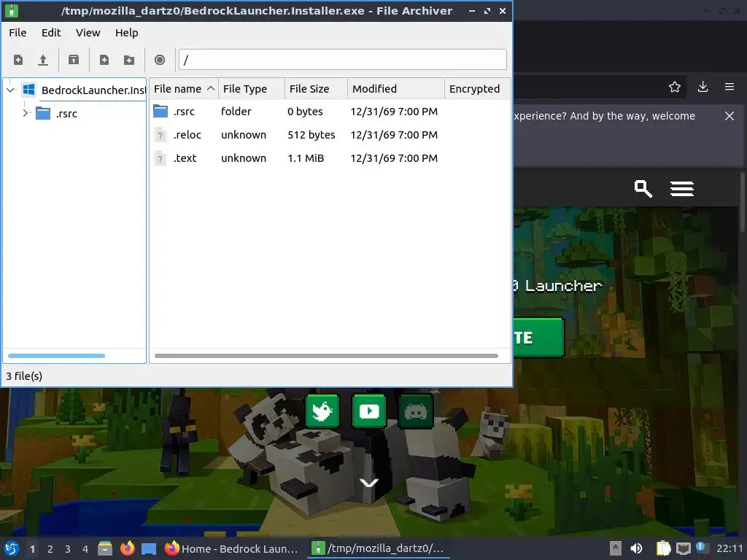Open the LXQt start menu icon
The image size is (747, 560).
[x=12, y=548]
